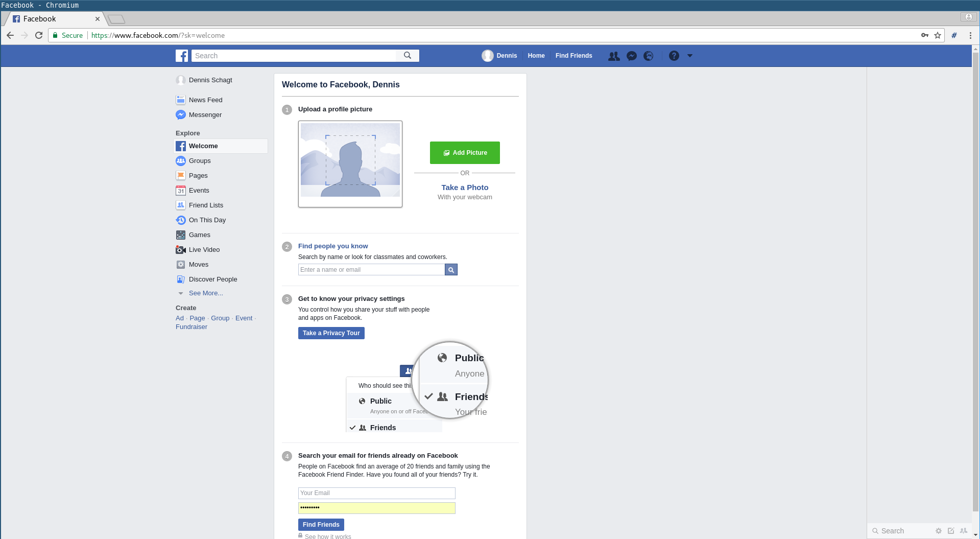Image resolution: width=980 pixels, height=539 pixels.
Task: Close the Facebook browser tab
Action: [98, 19]
